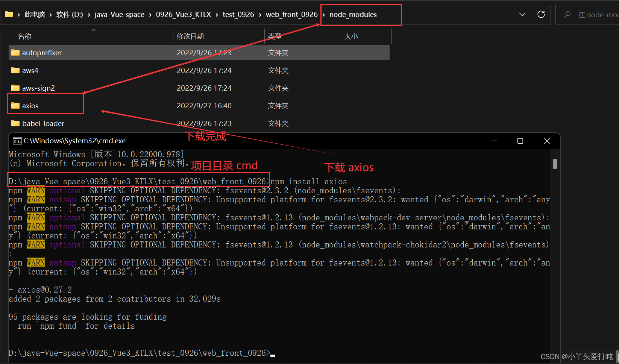Click the axios folder icon
The height and width of the screenshot is (364, 619).
(15, 106)
